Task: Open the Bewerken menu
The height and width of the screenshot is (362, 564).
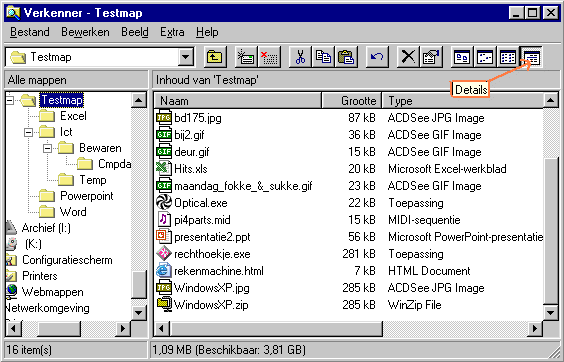Action: click(x=85, y=32)
